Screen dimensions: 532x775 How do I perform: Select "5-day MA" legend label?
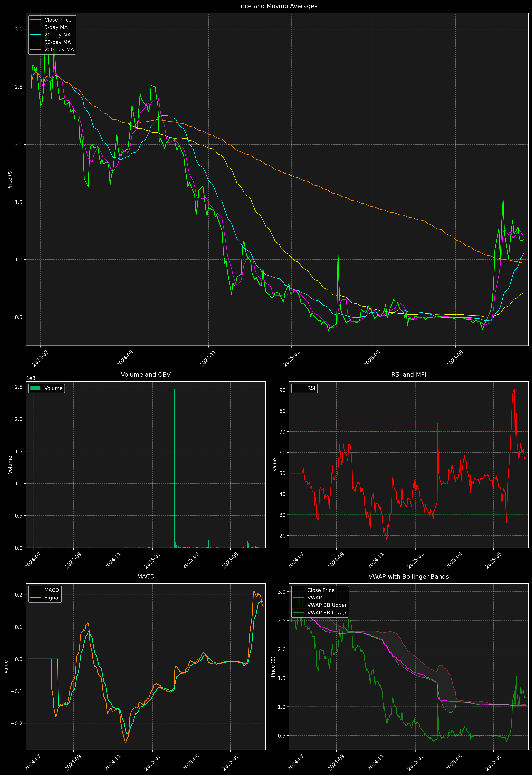(56, 27)
